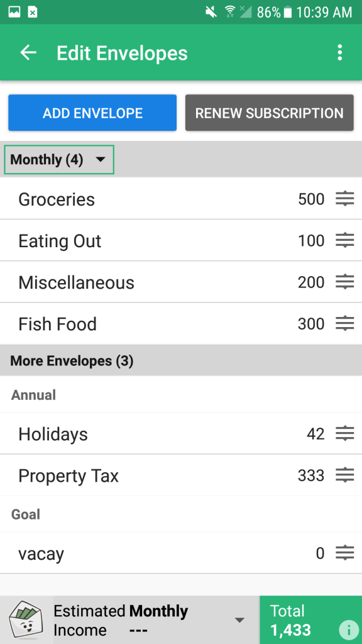The width and height of the screenshot is (362, 644).
Task: Open the three-dot overflow menu
Action: [339, 53]
